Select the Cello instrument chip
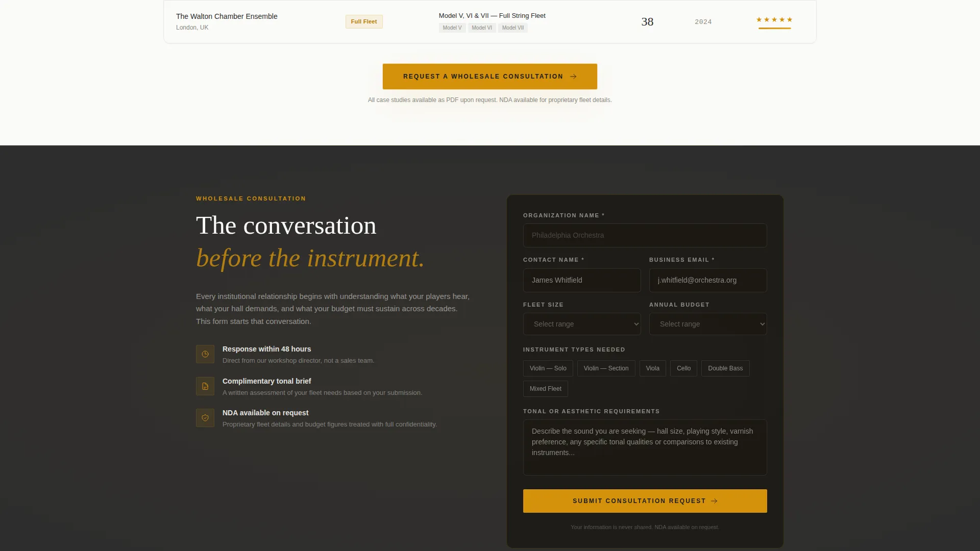Image resolution: width=980 pixels, height=551 pixels. (683, 368)
